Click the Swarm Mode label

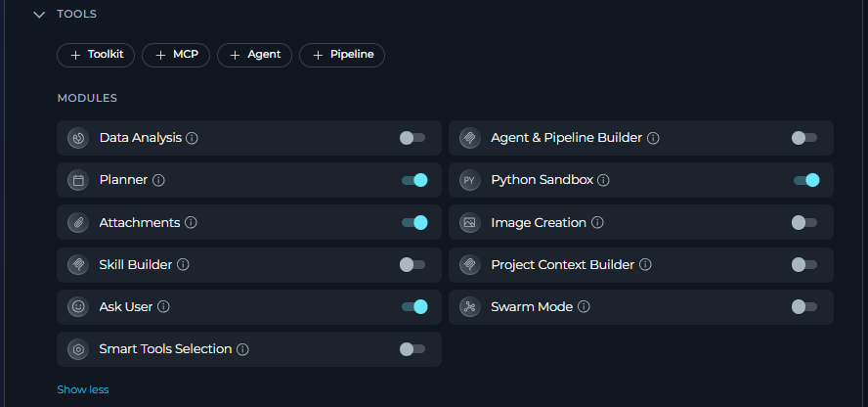tap(532, 307)
